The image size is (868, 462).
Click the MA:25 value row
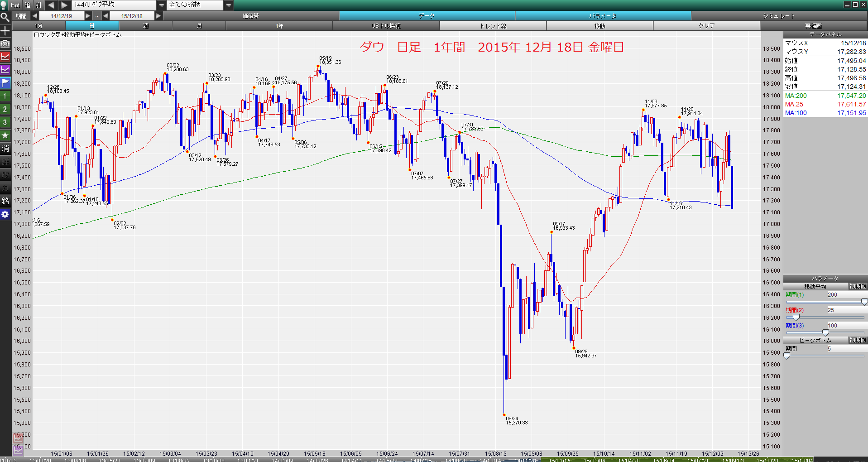coord(825,104)
